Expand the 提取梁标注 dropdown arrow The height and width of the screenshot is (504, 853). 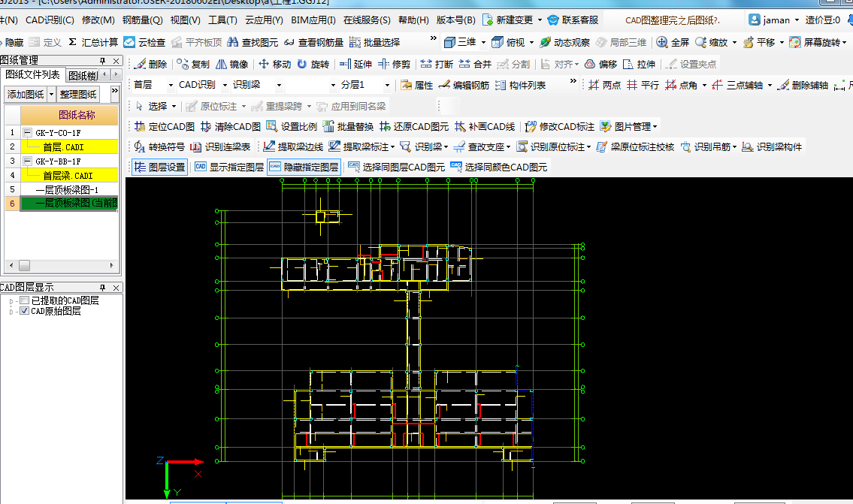click(x=393, y=147)
